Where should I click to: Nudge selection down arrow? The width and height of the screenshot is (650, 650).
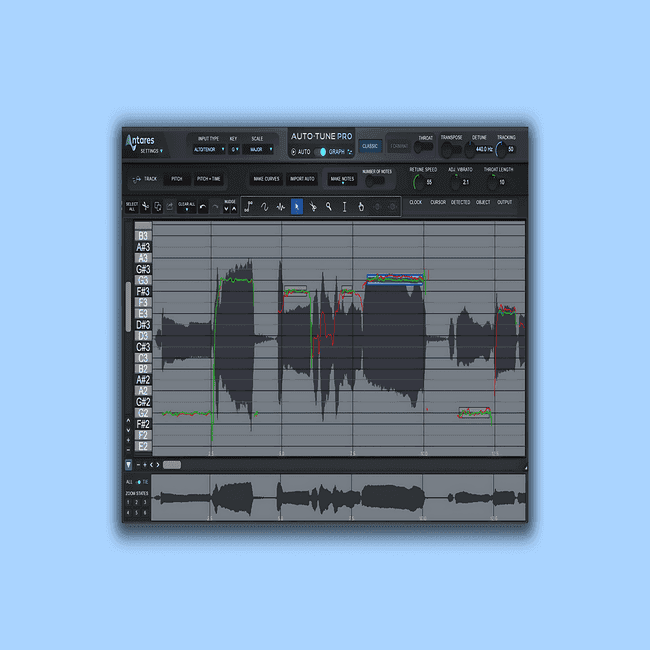coord(226,209)
